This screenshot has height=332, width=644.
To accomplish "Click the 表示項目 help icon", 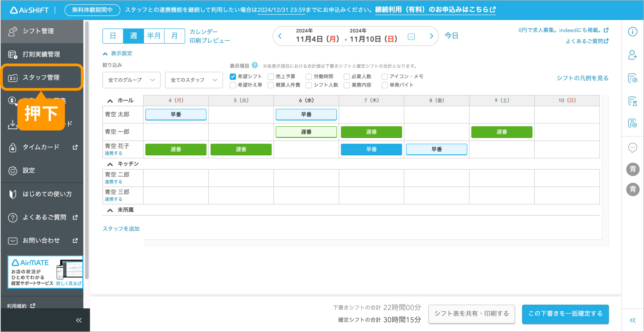I will click(255, 65).
